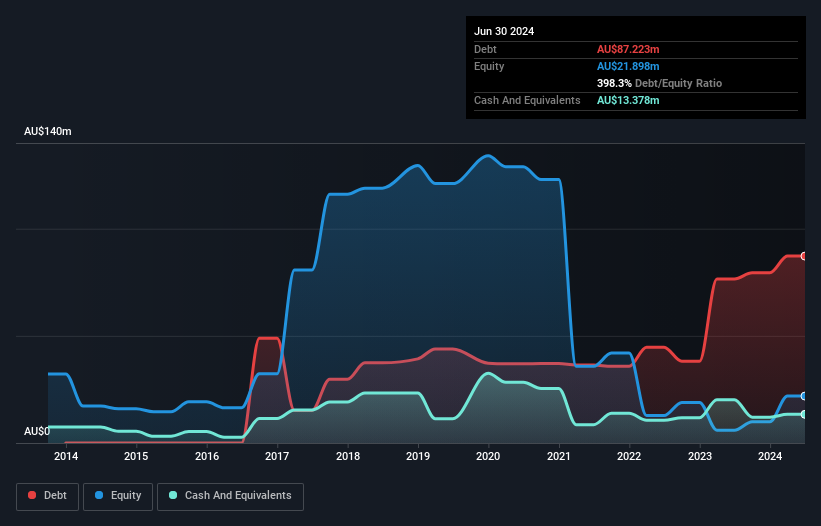The image size is (821, 526).
Task: Click the teal Cash legend dot
Action: coord(173,495)
